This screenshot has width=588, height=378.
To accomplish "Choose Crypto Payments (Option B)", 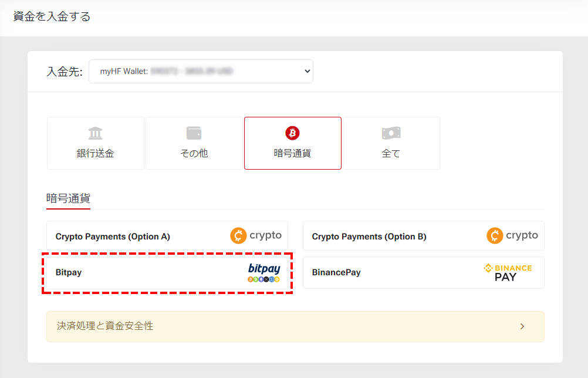I will tap(423, 236).
